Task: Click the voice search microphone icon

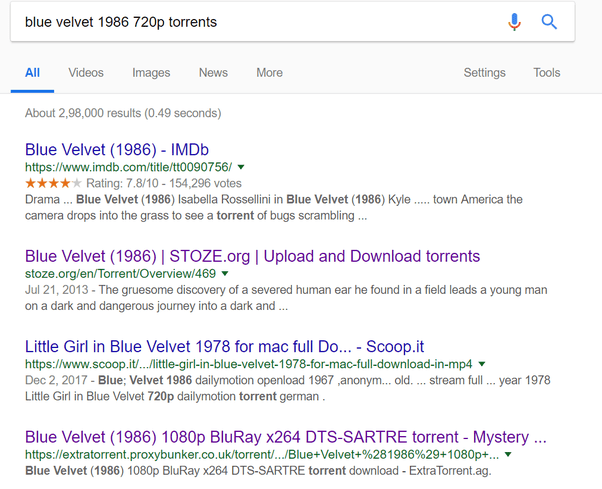Action: 514,22
